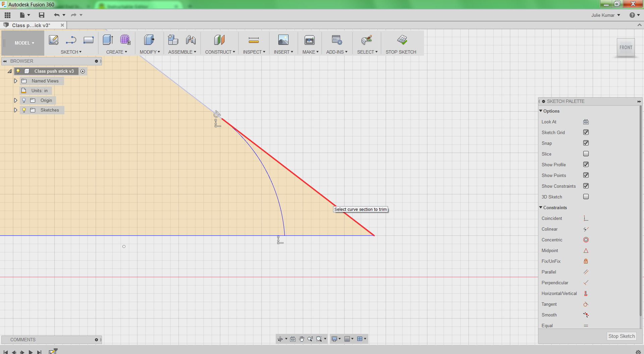
Task: Apply the Equal constraint
Action: [x=586, y=326]
